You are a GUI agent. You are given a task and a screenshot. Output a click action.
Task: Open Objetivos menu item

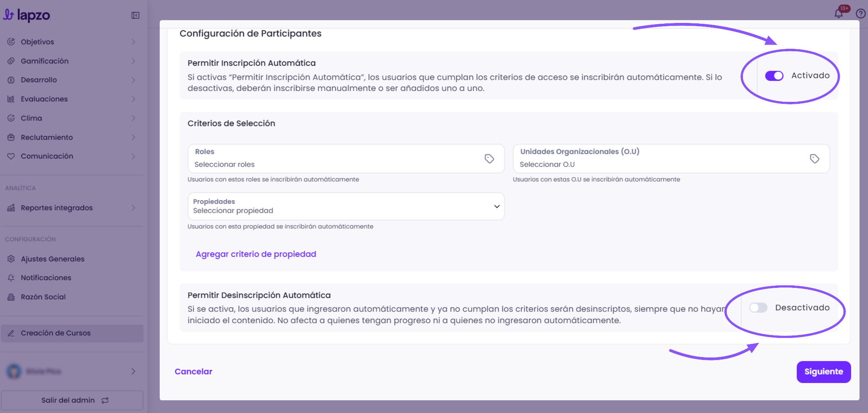(72, 42)
